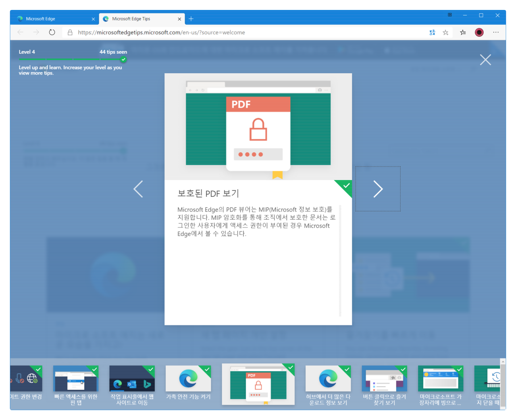Show the next tip with right chevron
The width and height of the screenshot is (516, 420).
pos(378,189)
